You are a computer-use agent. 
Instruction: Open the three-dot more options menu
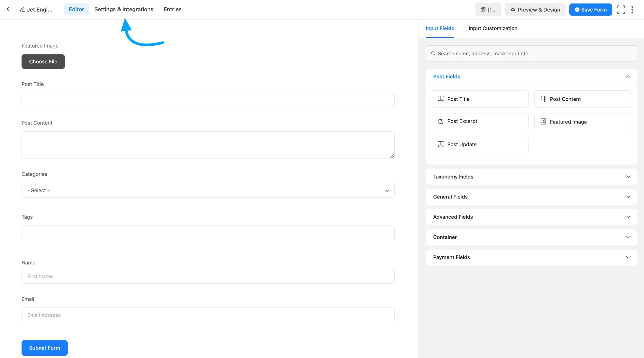coord(632,10)
